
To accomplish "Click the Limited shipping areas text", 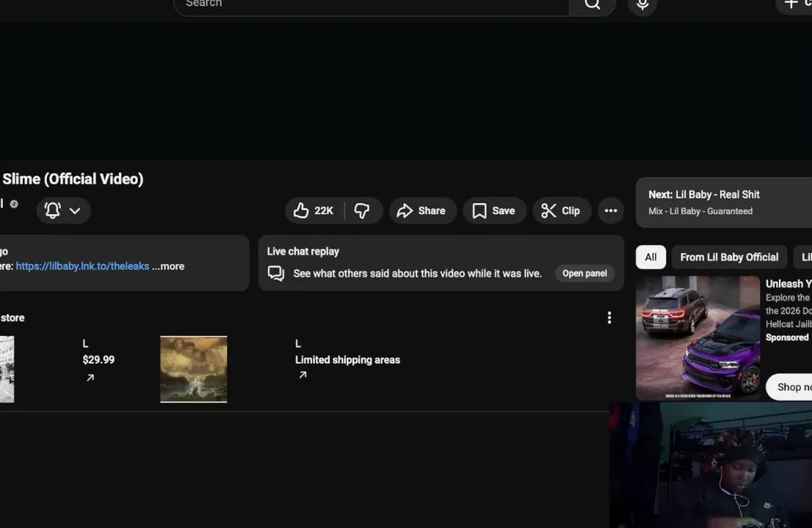I will click(347, 359).
